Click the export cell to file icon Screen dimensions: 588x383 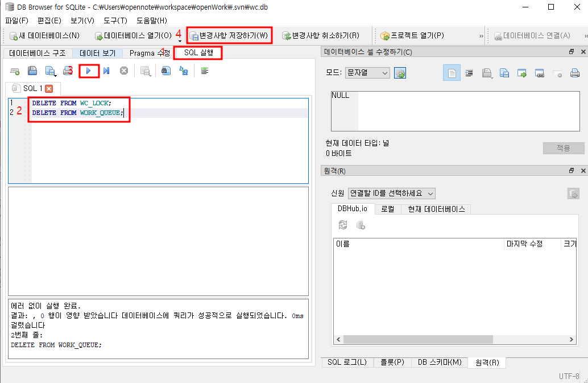tap(504, 73)
